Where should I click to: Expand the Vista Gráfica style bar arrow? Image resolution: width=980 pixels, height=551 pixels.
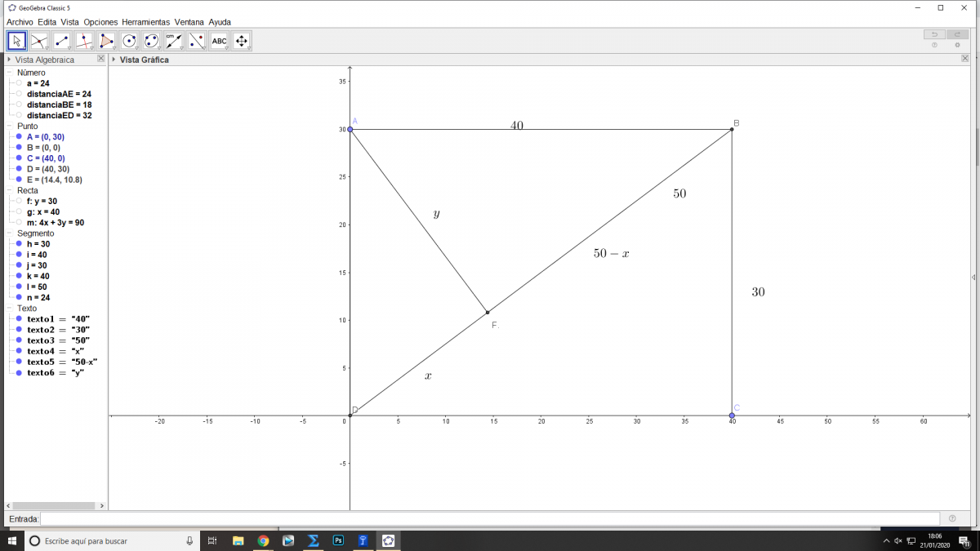click(x=114, y=60)
